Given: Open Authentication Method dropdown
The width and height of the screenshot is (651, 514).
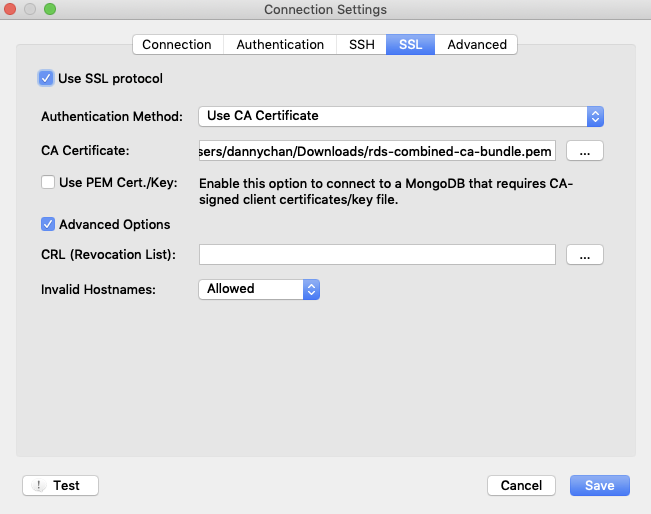Looking at the screenshot, I should point(401,116).
